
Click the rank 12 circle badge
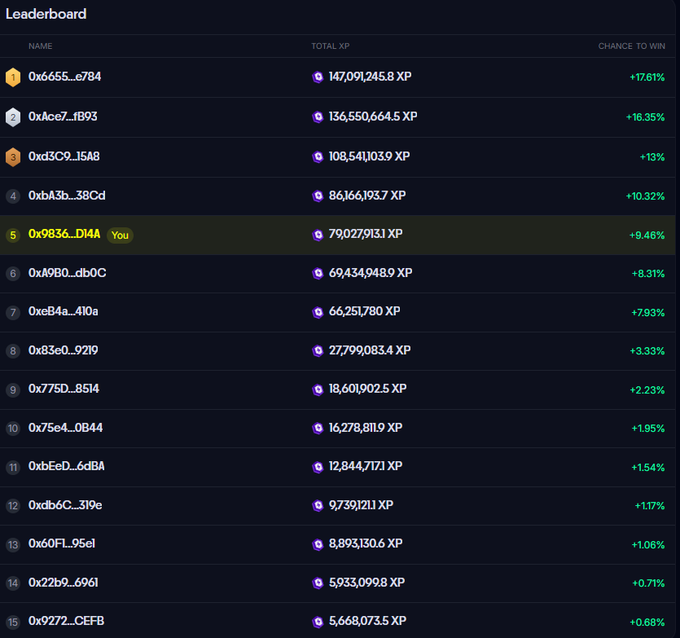pos(13,506)
